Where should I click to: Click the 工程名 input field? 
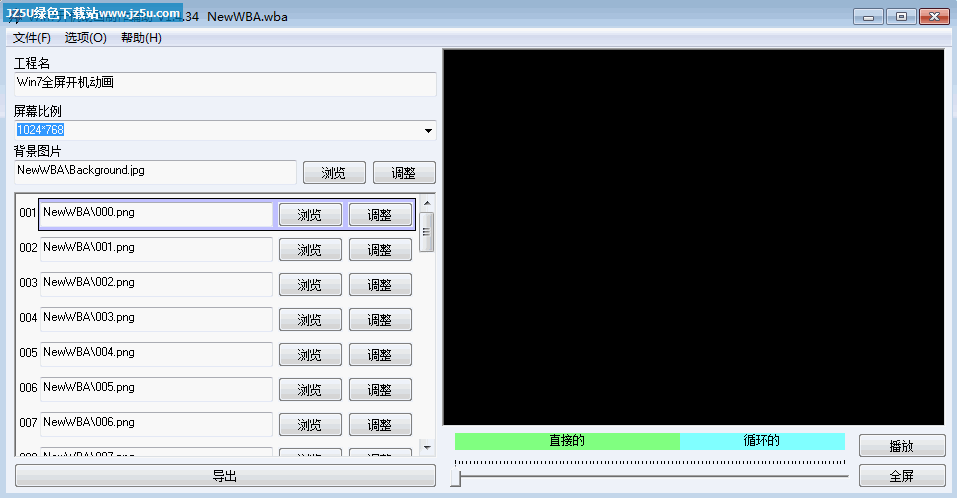point(225,84)
